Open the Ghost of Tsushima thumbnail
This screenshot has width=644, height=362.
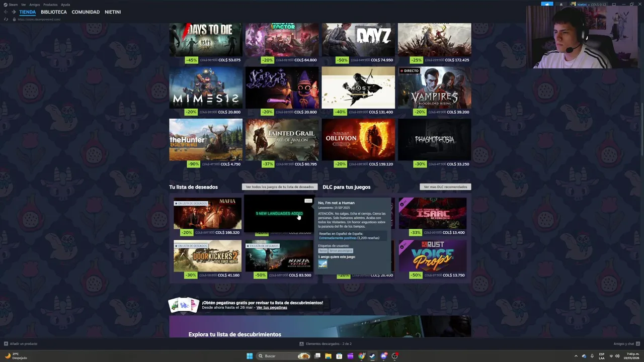pyautogui.click(x=358, y=87)
